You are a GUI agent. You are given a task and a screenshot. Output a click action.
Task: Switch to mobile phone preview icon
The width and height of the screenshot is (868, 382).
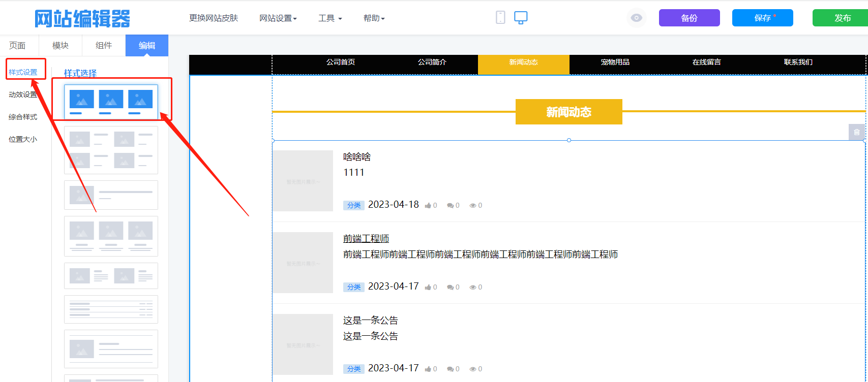point(500,18)
